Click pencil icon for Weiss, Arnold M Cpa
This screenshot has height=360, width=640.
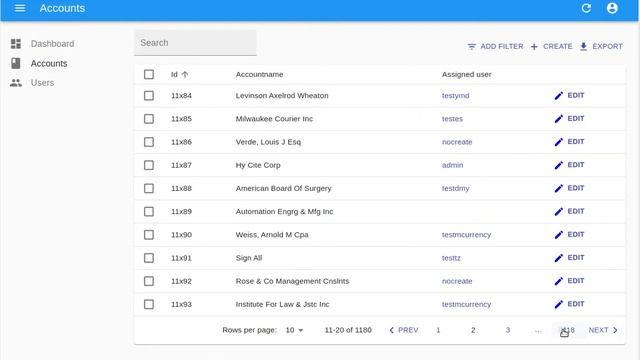pyautogui.click(x=559, y=235)
